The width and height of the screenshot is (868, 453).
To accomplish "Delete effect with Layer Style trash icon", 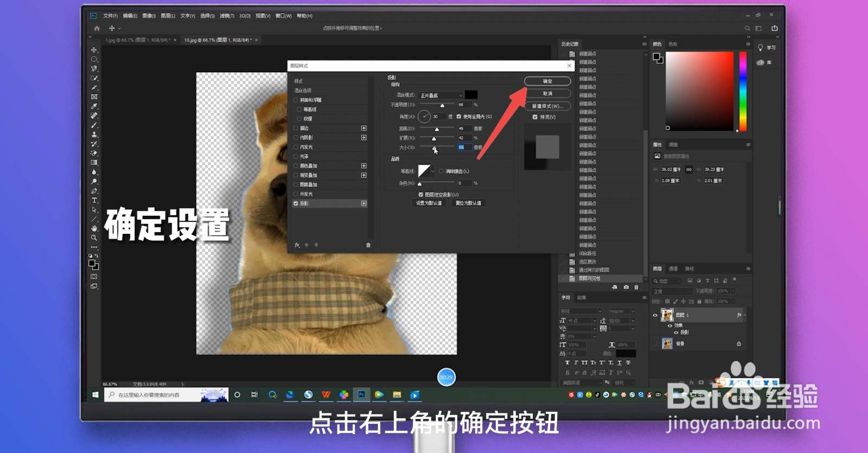I will point(368,245).
